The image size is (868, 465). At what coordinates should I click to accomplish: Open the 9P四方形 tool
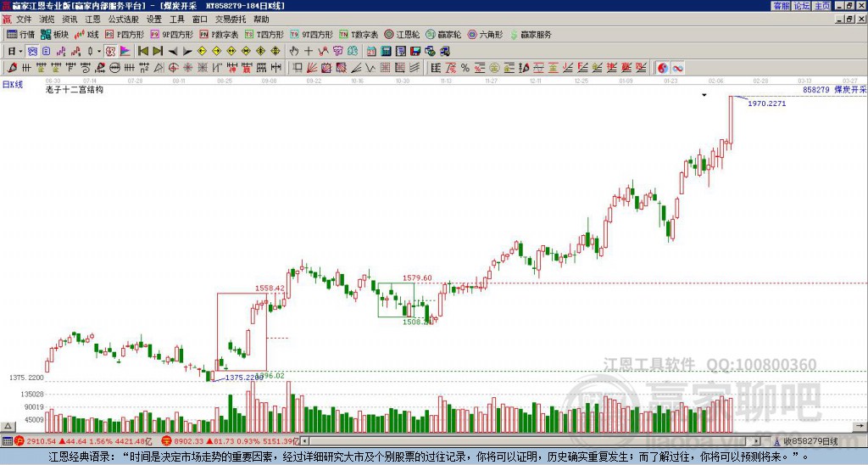pos(172,34)
